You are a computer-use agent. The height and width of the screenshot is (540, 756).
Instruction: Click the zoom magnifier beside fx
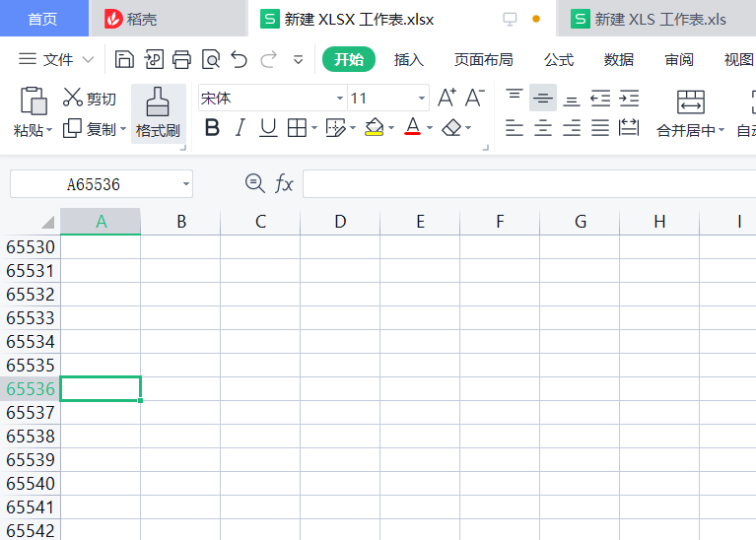pos(254,183)
